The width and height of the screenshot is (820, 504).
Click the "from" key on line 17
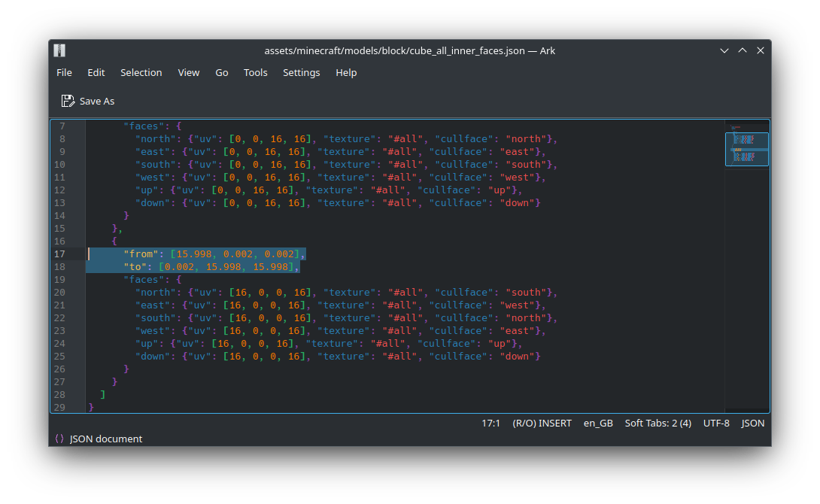coord(141,254)
